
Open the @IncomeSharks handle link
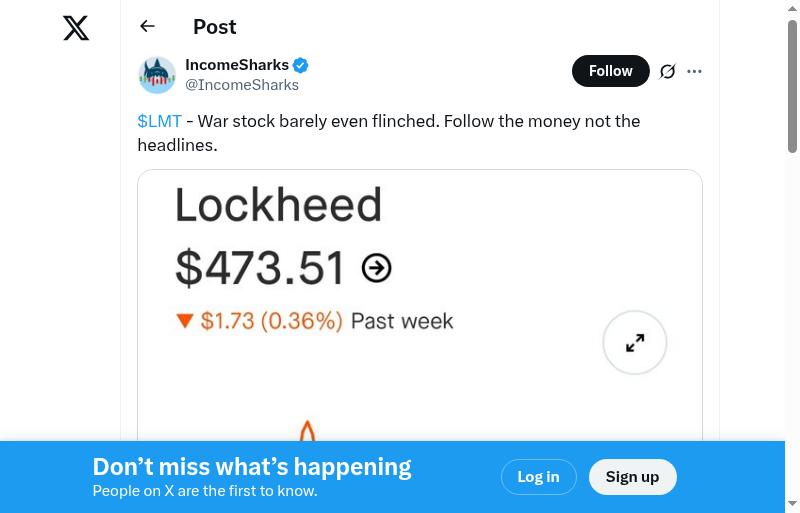tap(242, 85)
